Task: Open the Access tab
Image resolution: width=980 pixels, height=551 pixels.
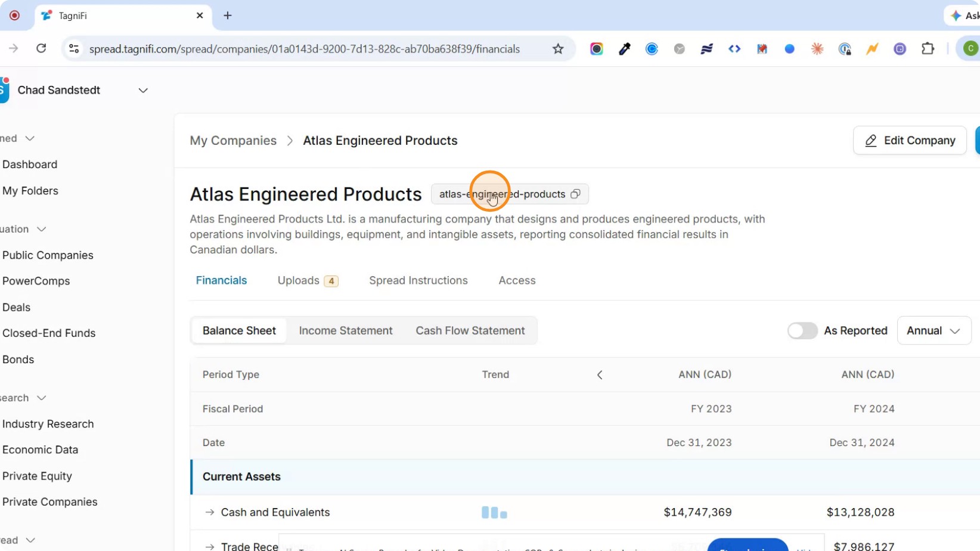Action: [517, 280]
